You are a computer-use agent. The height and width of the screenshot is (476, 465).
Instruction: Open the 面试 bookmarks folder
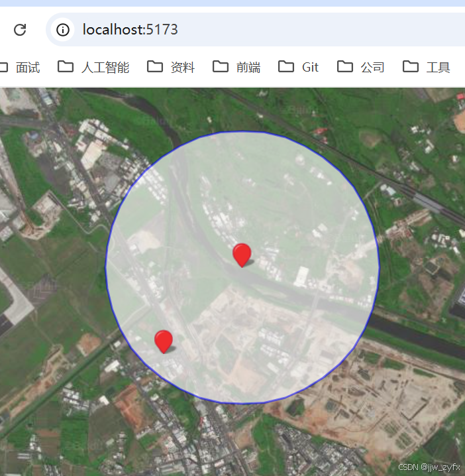point(20,67)
